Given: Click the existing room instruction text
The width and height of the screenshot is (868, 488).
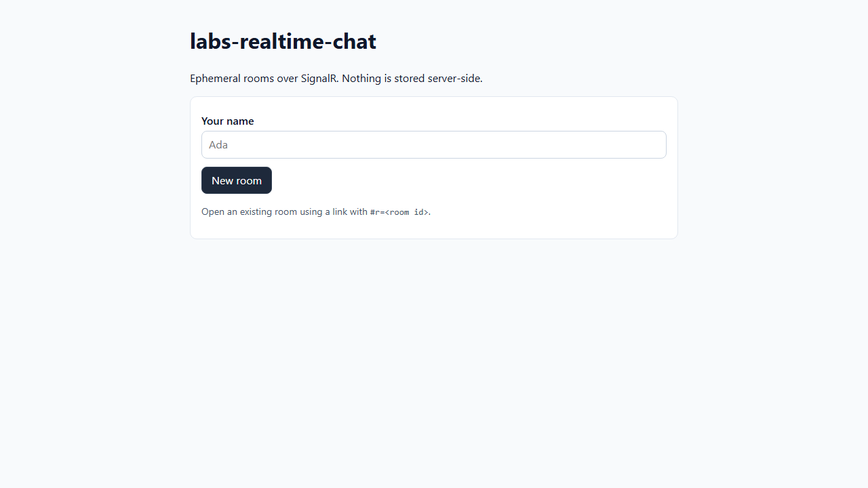Looking at the screenshot, I should coord(315,211).
